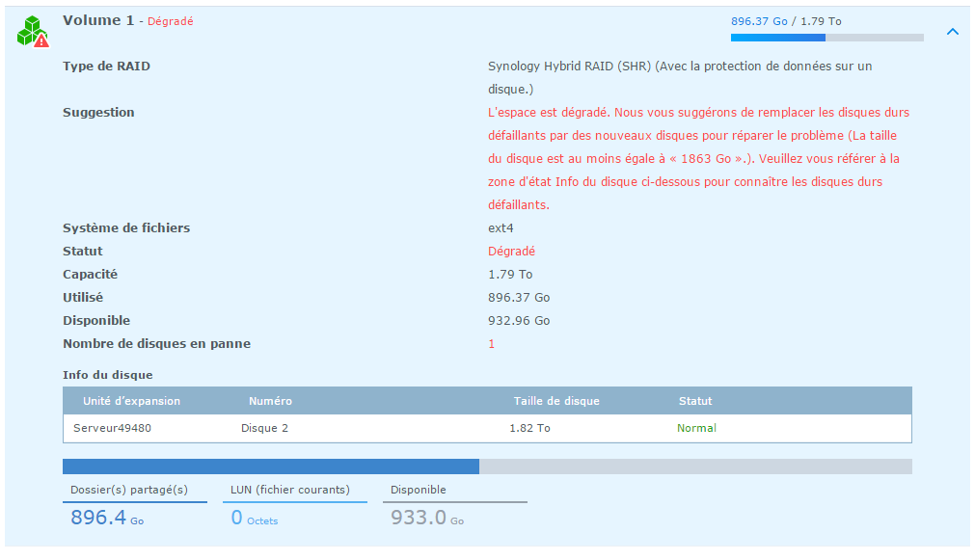Click the Volume 1 usage bar at top
This screenshot has width=975, height=560.
pos(827,38)
